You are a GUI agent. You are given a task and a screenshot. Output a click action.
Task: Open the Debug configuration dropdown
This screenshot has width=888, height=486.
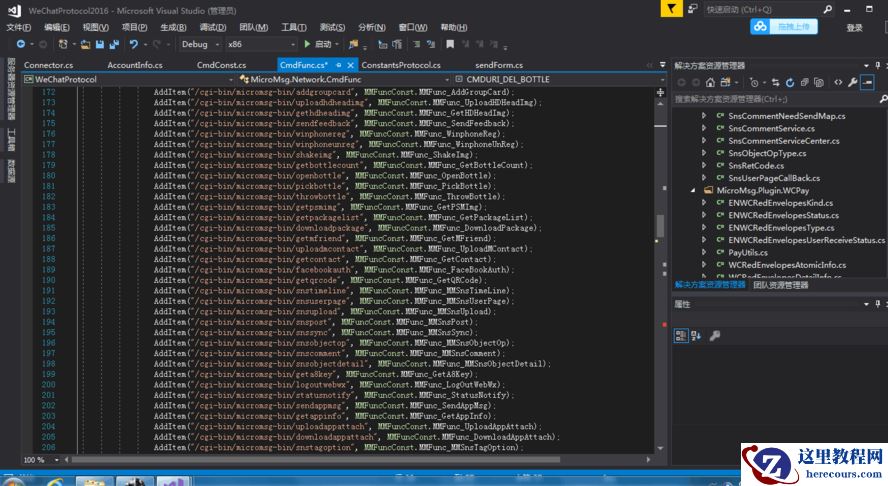click(x=201, y=44)
